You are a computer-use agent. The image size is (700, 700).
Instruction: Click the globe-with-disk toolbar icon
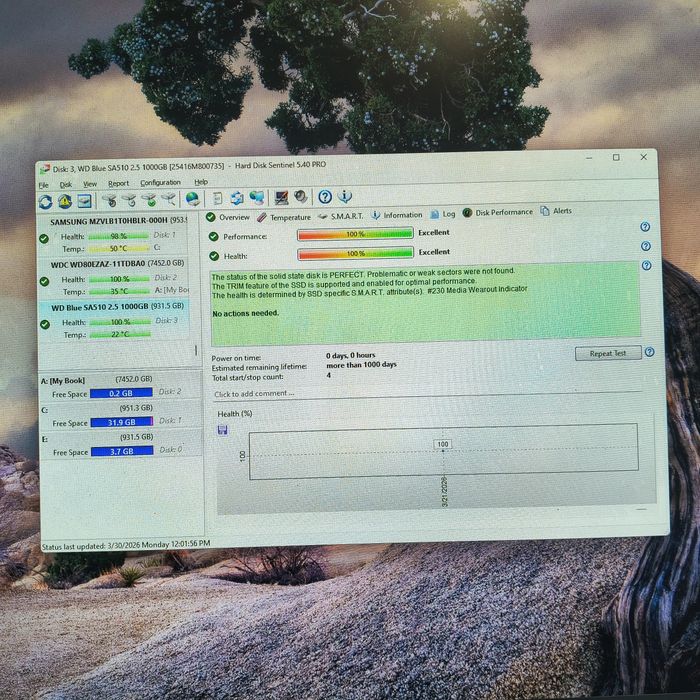coord(192,199)
